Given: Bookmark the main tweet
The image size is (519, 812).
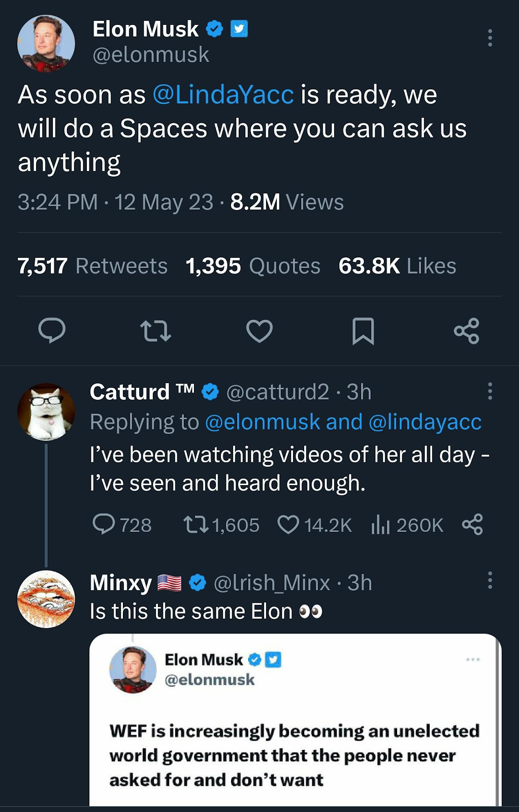Looking at the screenshot, I should click(x=363, y=331).
